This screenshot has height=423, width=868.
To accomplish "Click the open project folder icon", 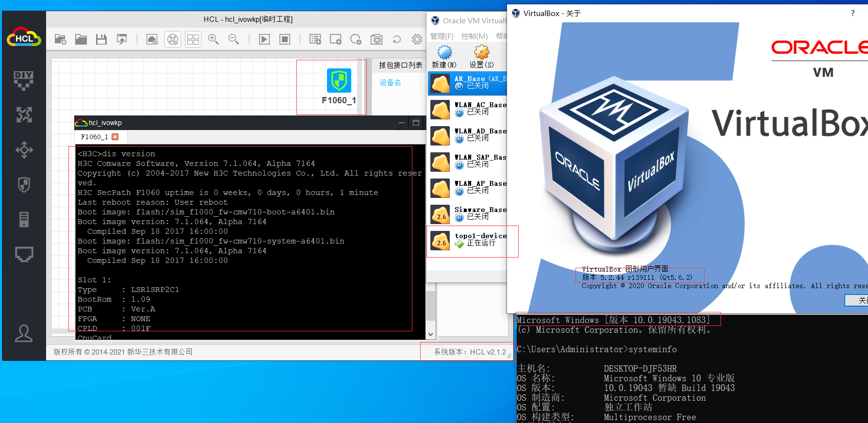I will pos(81,39).
